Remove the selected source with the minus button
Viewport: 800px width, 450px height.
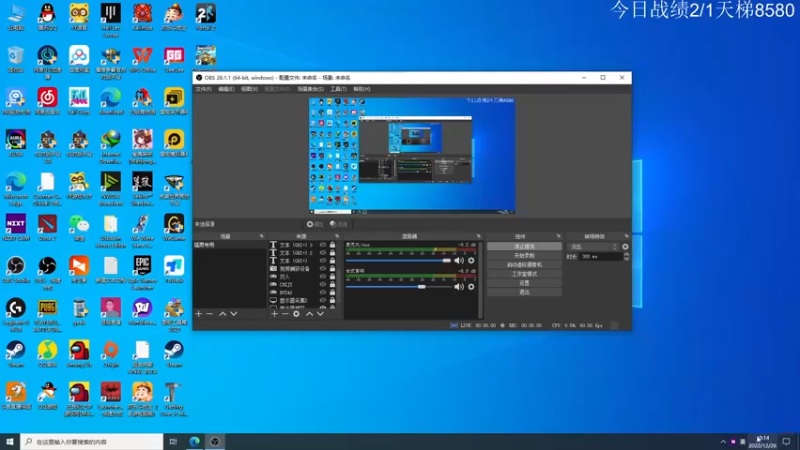coord(285,314)
